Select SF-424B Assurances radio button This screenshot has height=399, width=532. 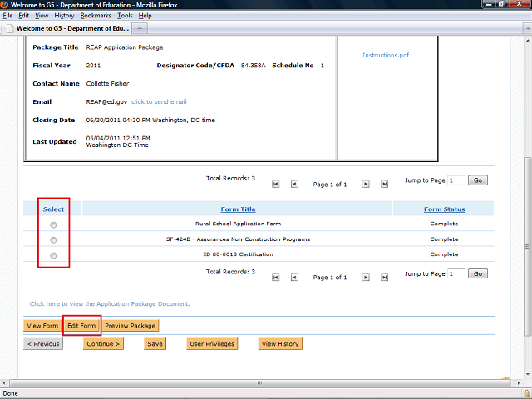point(53,239)
